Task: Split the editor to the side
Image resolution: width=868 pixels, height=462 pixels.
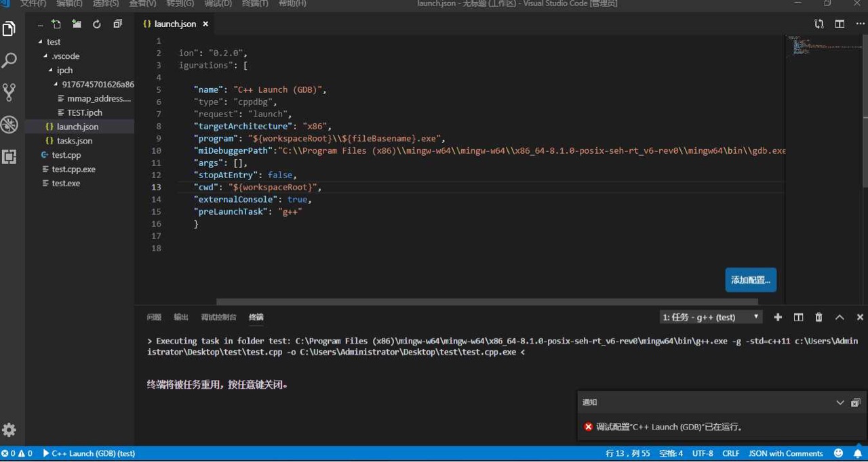Action: (x=840, y=24)
